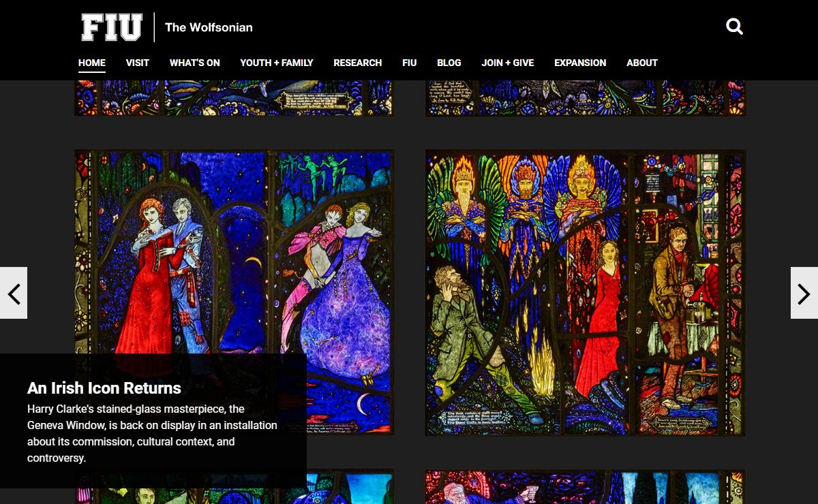Screen dimensions: 818x504
Task: Click the stained-glass panel with three flame-crowned figures
Action: point(586,292)
